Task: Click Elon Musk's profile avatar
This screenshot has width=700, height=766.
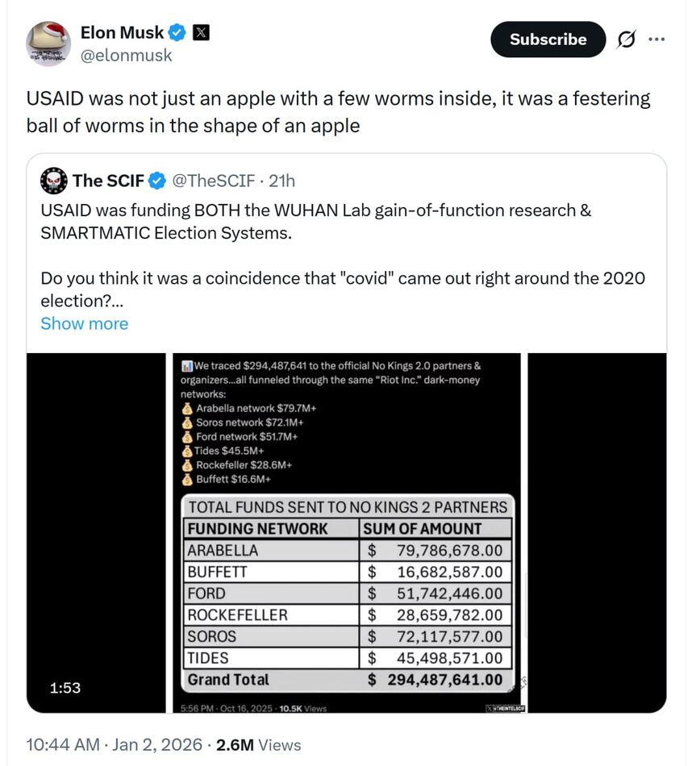Action: [x=48, y=44]
